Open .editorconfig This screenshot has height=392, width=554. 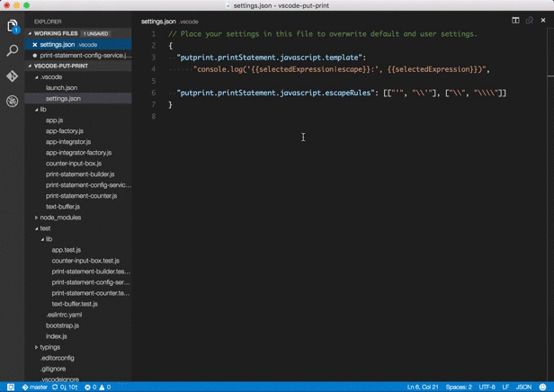[x=57, y=358]
